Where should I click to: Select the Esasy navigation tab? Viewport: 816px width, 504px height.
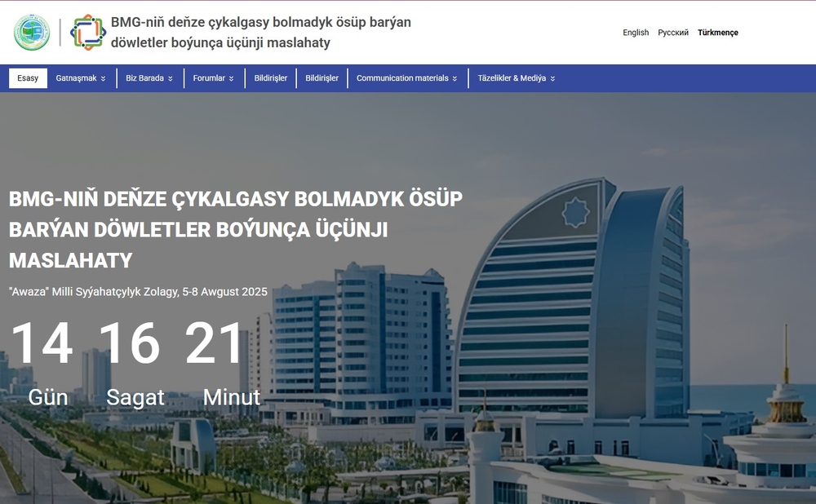coord(28,77)
